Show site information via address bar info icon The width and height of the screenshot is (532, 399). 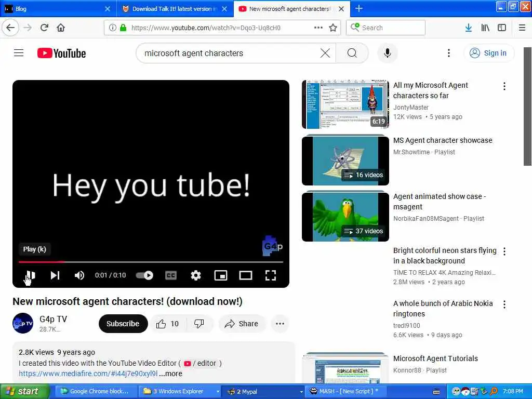click(x=112, y=28)
